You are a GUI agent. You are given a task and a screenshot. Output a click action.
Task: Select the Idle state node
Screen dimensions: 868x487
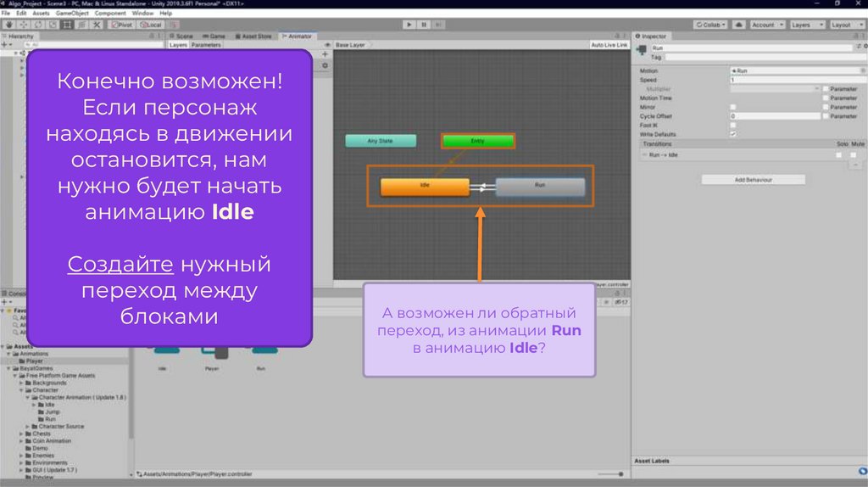pos(425,188)
